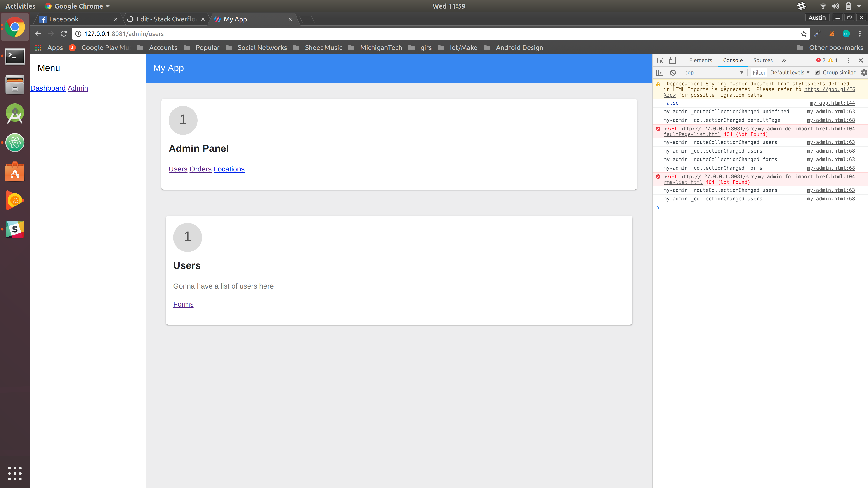The height and width of the screenshot is (488, 868).
Task: Click the DevTools inspect element icon
Action: (x=660, y=60)
